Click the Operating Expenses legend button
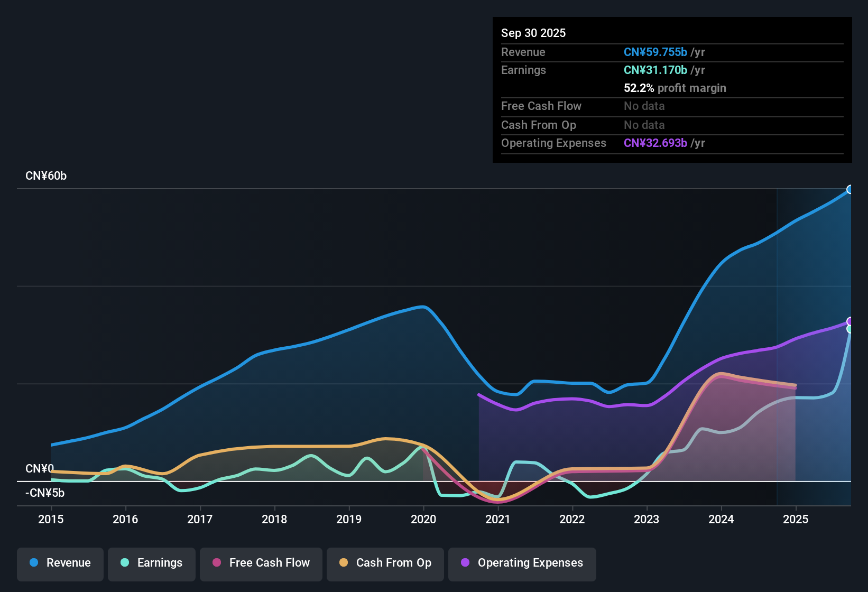The width and height of the screenshot is (868, 592). point(522,563)
